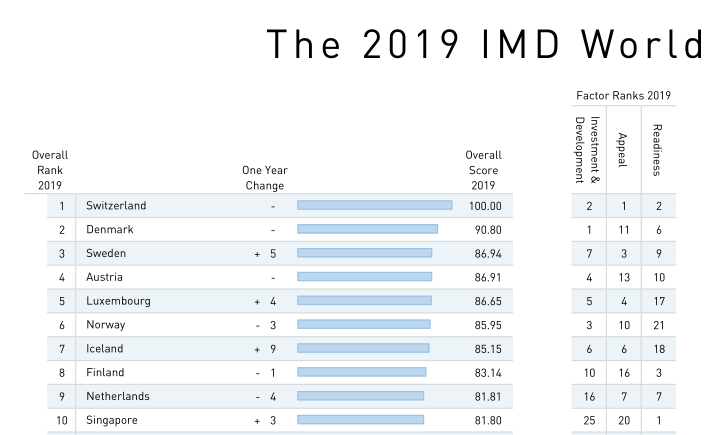
Task: Click Norway's overall score 85.95
Action: pyautogui.click(x=488, y=325)
